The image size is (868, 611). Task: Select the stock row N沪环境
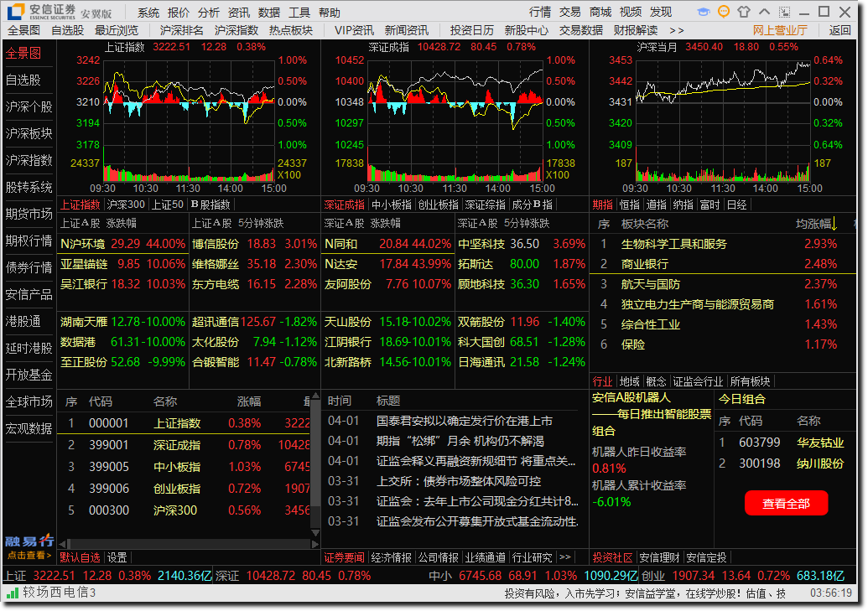[123, 244]
